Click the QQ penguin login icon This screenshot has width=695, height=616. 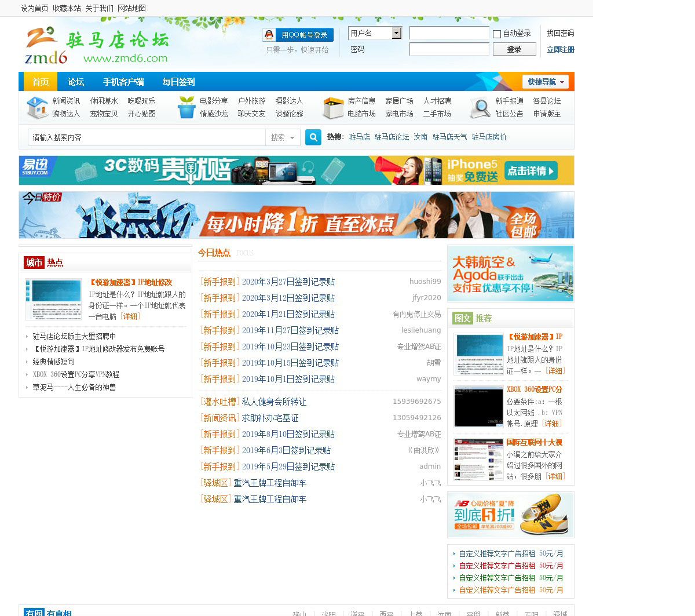[x=269, y=35]
